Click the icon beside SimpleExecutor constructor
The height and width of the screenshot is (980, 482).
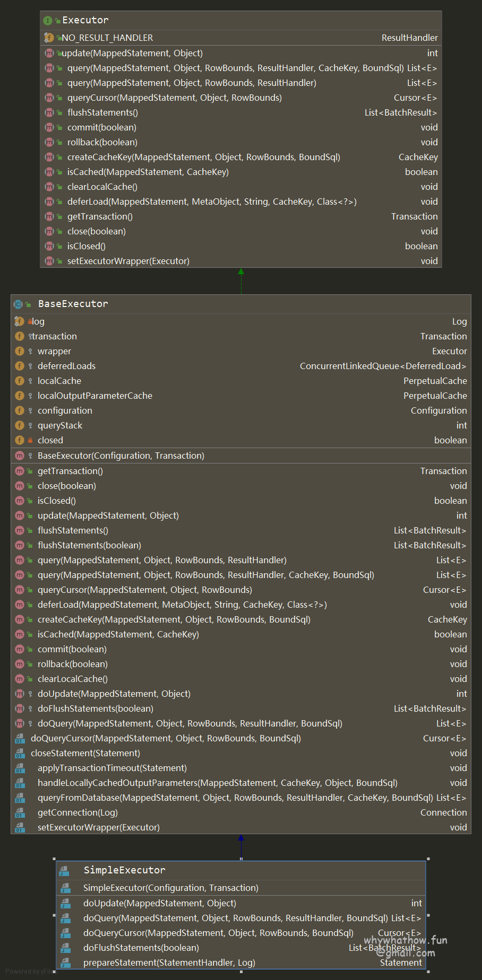[65, 888]
